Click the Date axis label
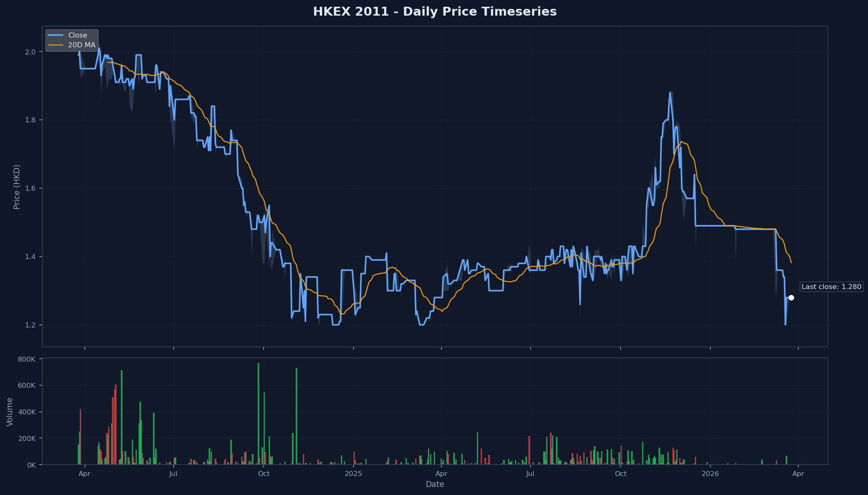868x495 pixels. coord(435,484)
